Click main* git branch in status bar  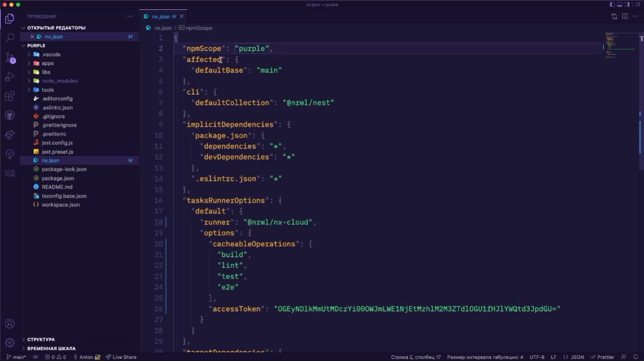point(16,357)
